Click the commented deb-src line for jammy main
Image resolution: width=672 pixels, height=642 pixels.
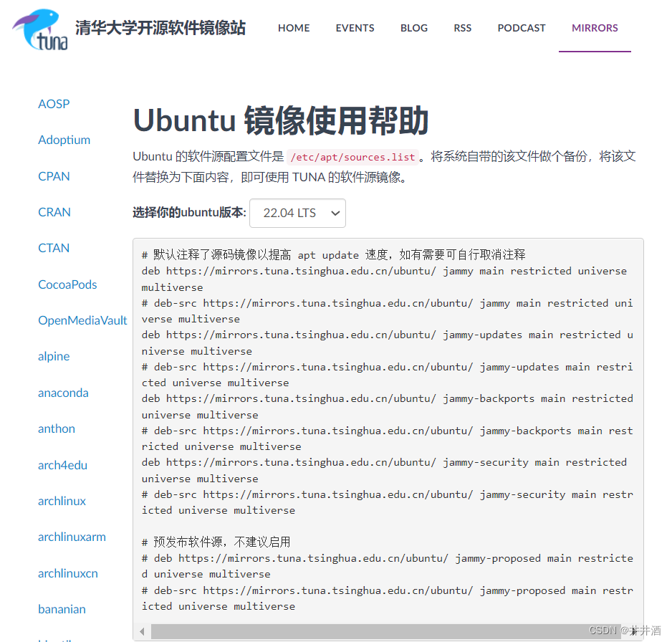[x=388, y=311]
